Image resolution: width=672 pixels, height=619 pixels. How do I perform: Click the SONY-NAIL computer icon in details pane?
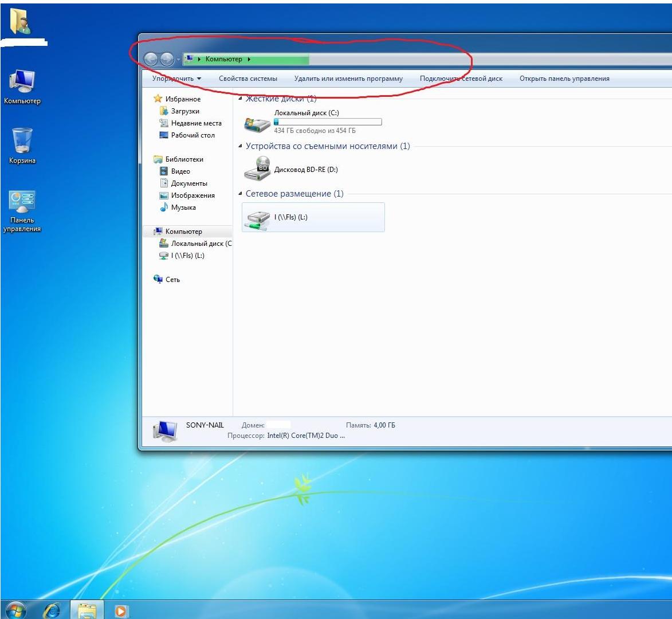click(x=164, y=431)
